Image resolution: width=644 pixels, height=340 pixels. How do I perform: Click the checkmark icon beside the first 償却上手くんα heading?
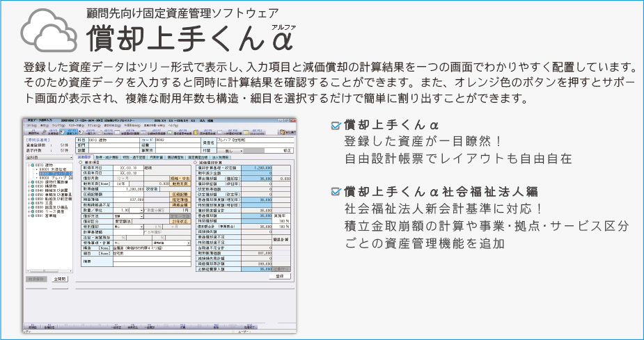click(336, 126)
